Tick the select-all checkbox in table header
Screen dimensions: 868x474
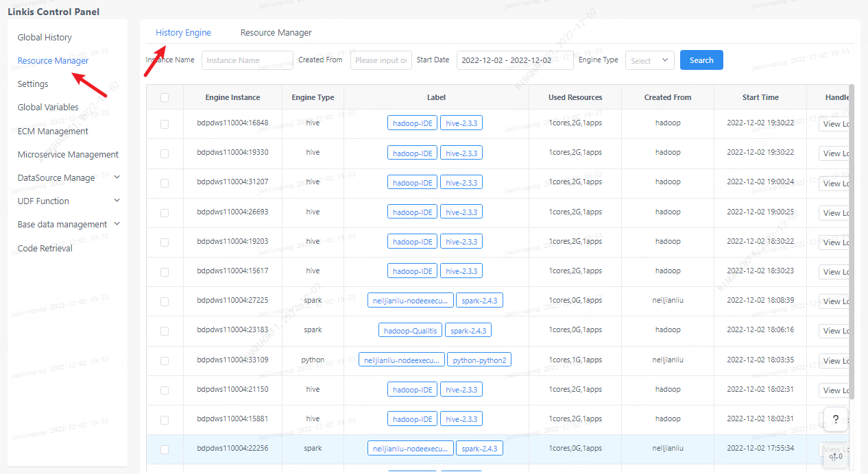165,97
